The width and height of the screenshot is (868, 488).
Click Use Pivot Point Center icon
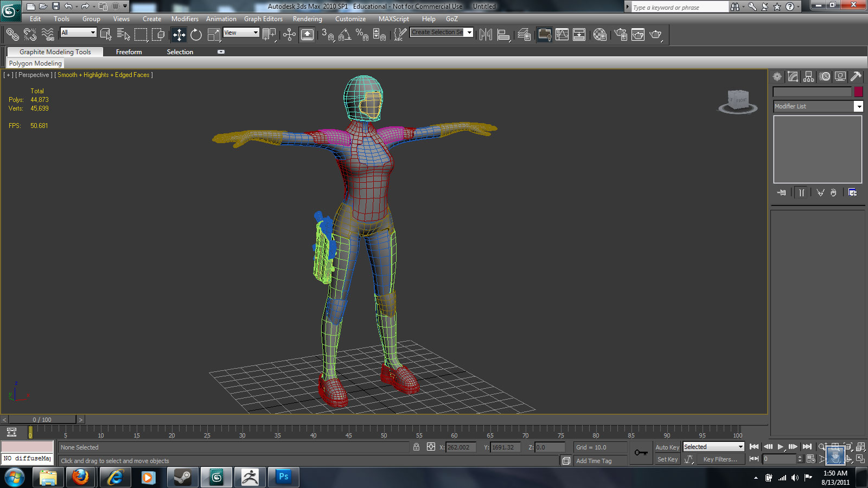[x=269, y=35]
